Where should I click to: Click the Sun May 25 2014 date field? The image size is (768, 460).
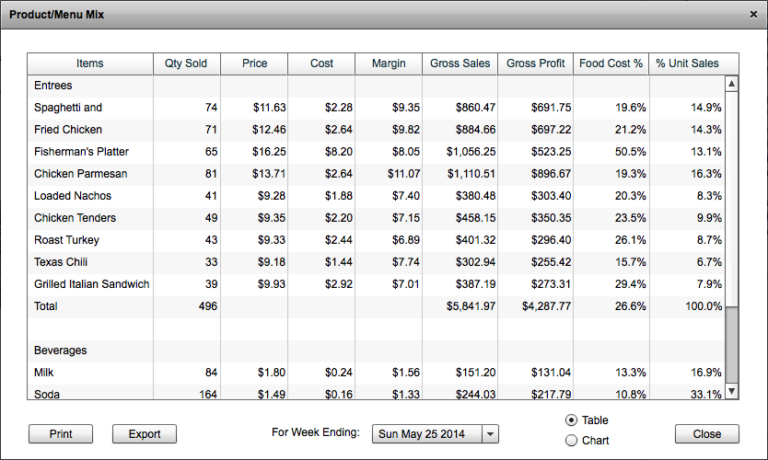(426, 434)
